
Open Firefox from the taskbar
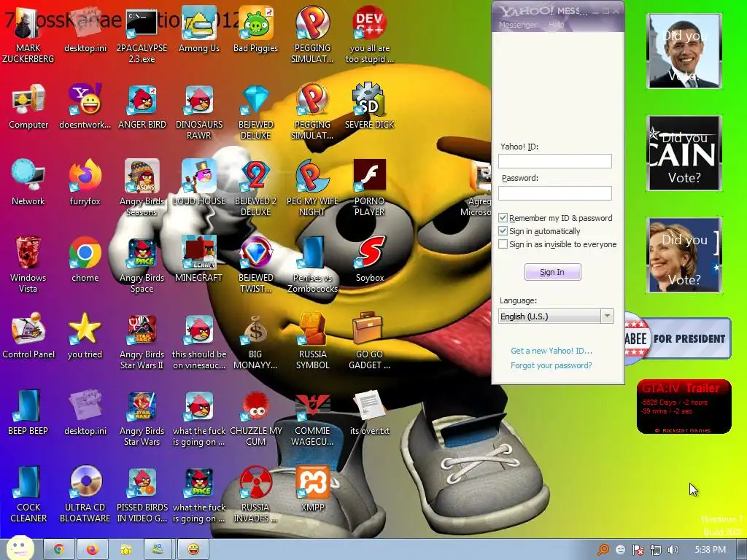[x=93, y=550]
